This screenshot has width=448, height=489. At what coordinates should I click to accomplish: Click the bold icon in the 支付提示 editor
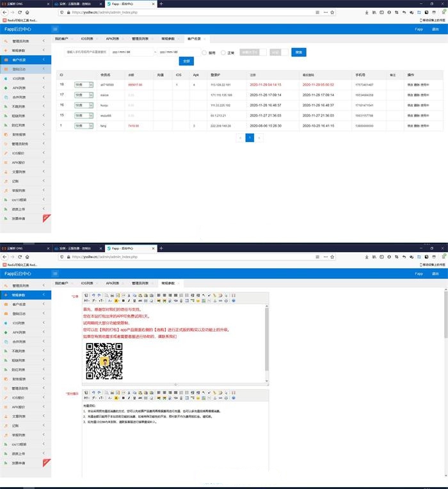point(124,398)
